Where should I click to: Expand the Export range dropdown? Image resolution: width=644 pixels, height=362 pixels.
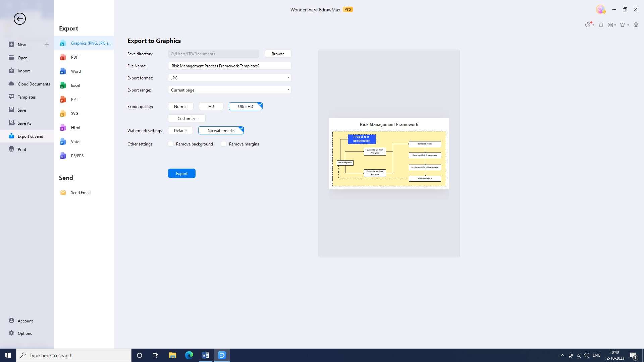pos(288,90)
